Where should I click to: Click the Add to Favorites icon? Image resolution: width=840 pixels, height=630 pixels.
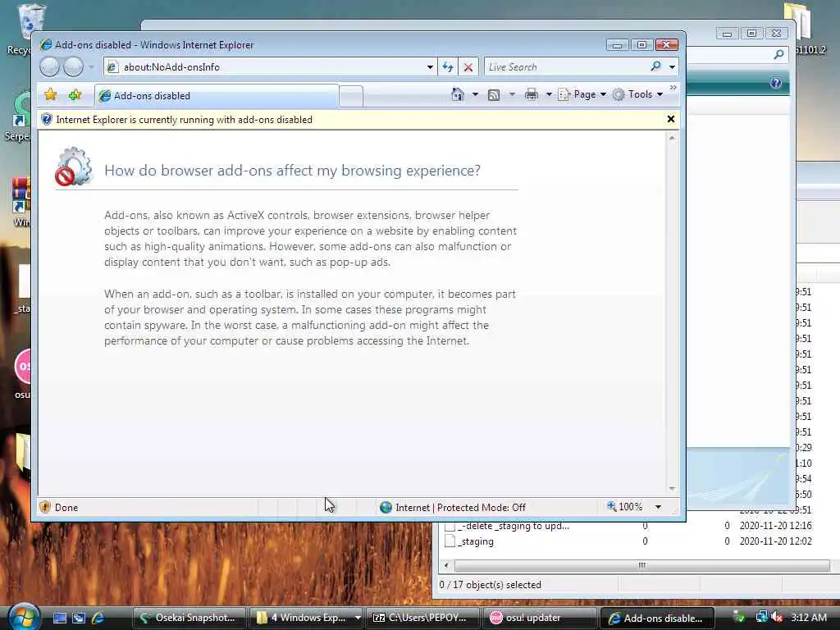pyautogui.click(x=75, y=95)
